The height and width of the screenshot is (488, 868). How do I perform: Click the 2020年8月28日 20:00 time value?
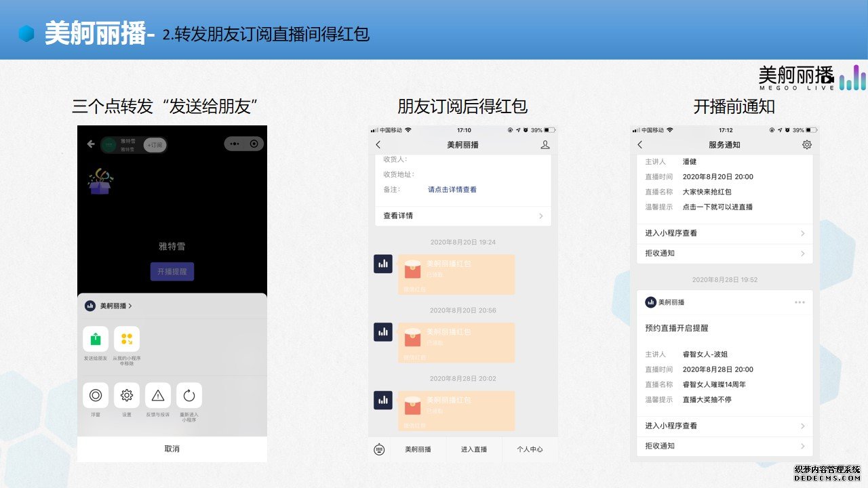[x=718, y=369]
